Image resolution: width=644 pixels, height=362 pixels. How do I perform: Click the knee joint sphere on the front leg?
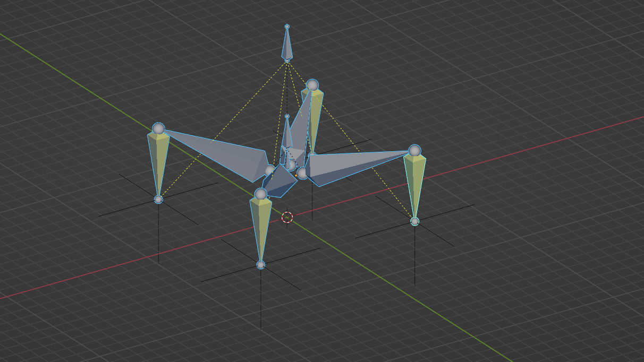tap(260, 194)
